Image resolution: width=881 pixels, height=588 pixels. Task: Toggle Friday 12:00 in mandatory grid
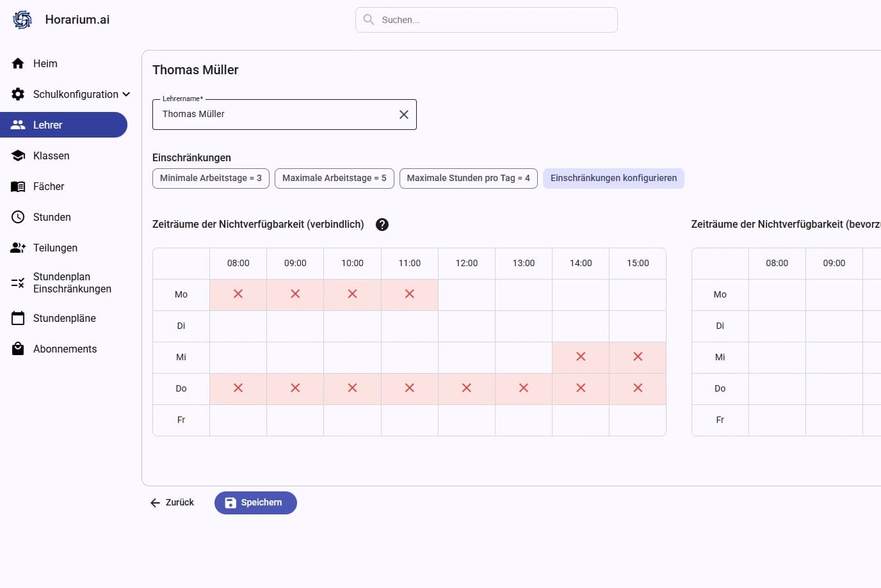[466, 420]
